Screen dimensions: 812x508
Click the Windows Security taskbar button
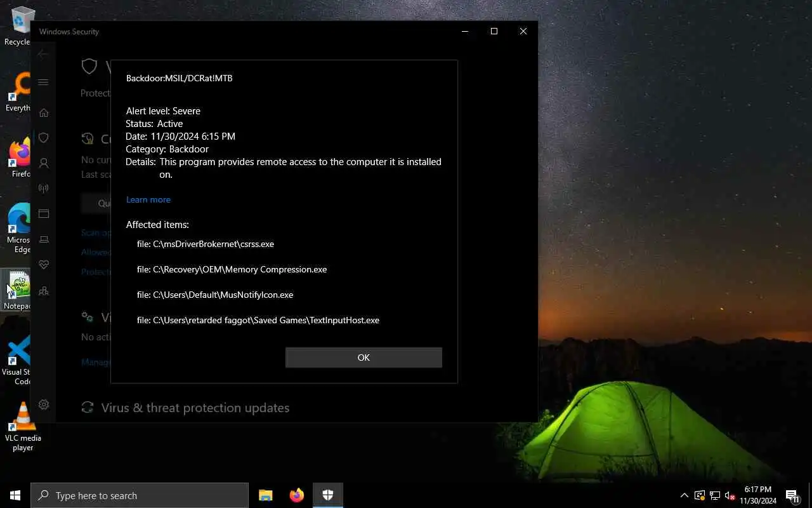pos(327,495)
